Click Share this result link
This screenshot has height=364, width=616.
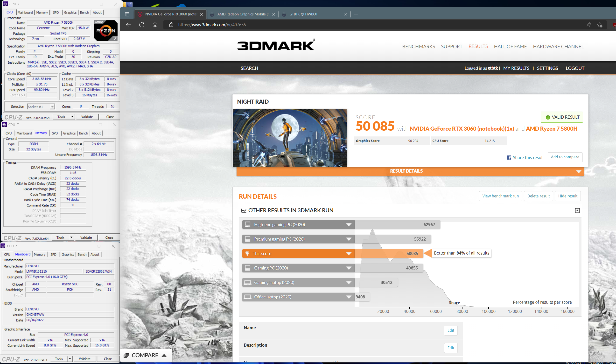[x=528, y=157]
